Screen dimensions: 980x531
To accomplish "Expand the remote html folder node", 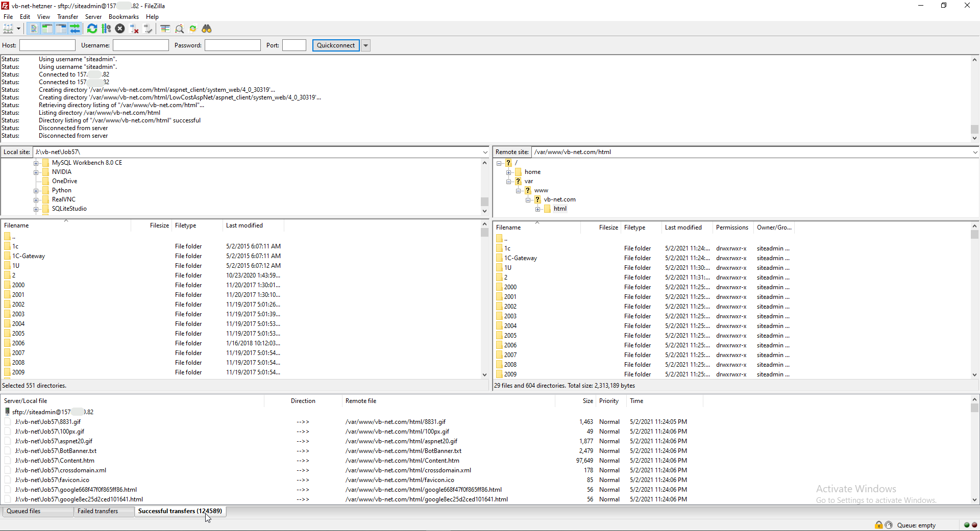I will click(x=538, y=209).
